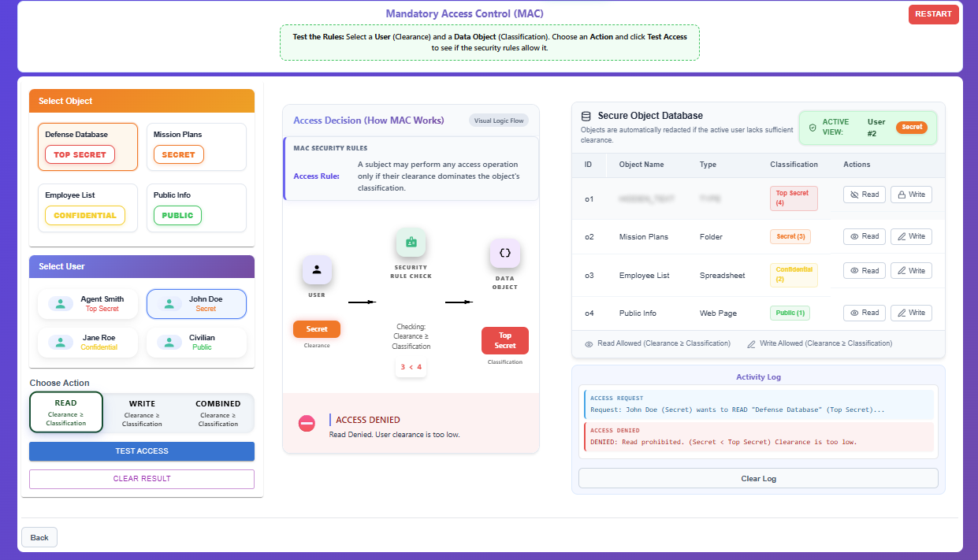Click the red Access Denied icon
Viewport: 978px width, 560px height.
pyautogui.click(x=307, y=424)
